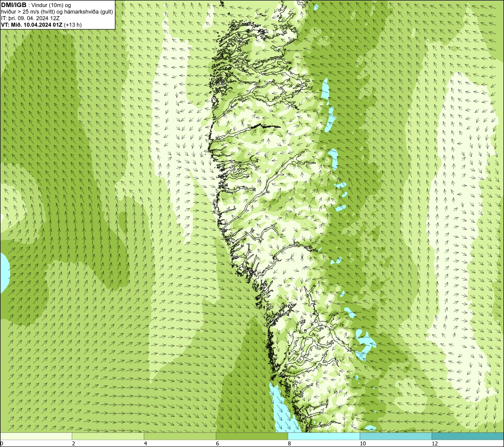This screenshot has width=504, height=447.
Task: Click the "Vindur (10m) og" label
Action: (x=51, y=6)
